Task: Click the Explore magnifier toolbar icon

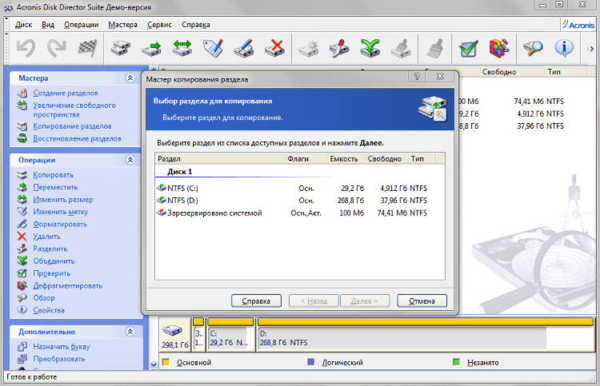Action: coord(533,48)
